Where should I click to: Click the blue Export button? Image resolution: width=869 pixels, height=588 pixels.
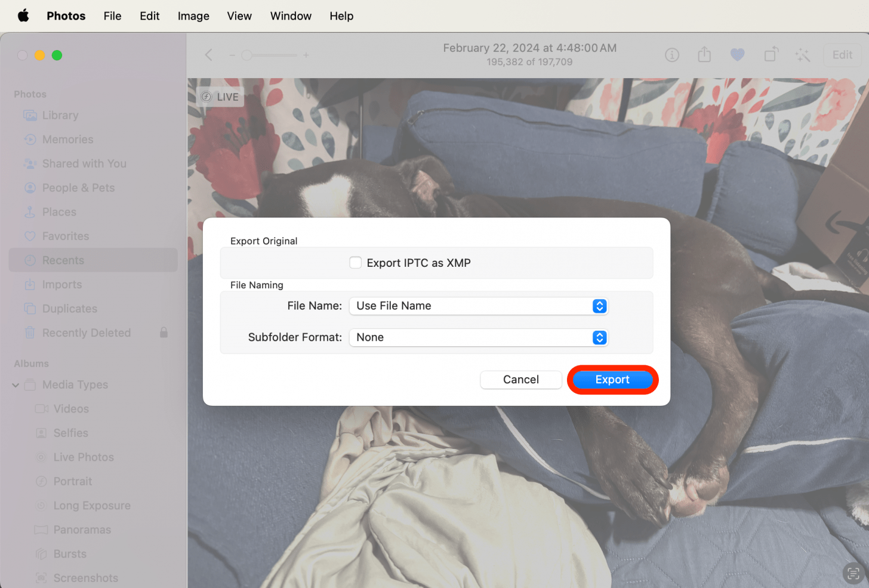(612, 380)
